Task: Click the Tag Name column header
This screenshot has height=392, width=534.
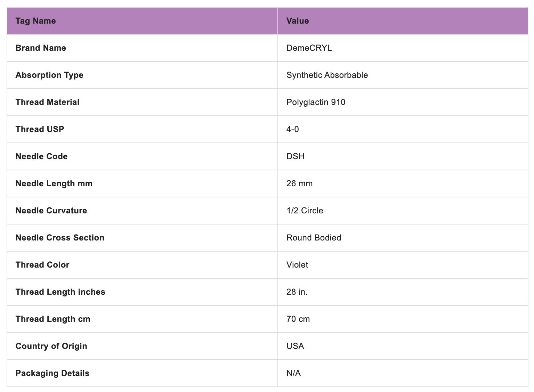Action: click(35, 21)
